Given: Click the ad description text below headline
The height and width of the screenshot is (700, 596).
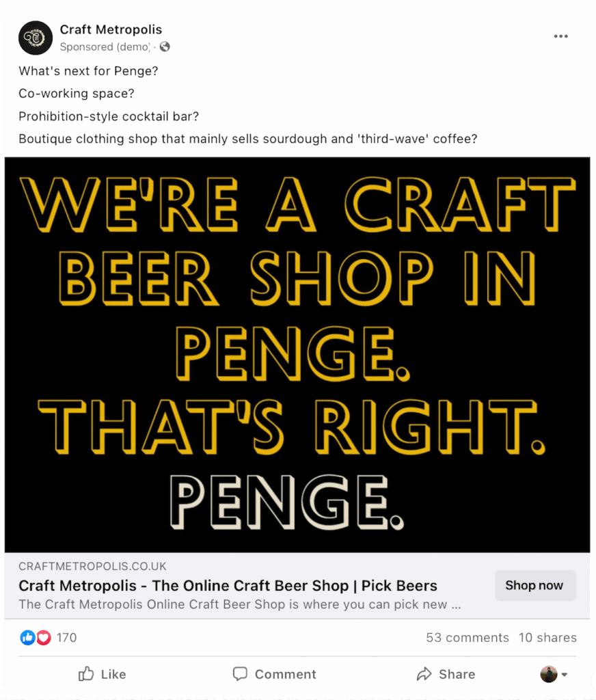Looking at the screenshot, I should [x=239, y=604].
